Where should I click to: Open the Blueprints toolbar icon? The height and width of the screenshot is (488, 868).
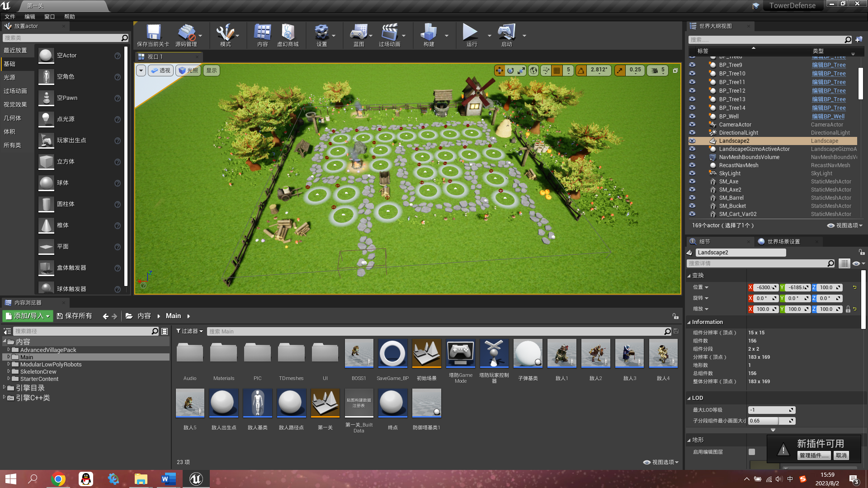pos(359,33)
